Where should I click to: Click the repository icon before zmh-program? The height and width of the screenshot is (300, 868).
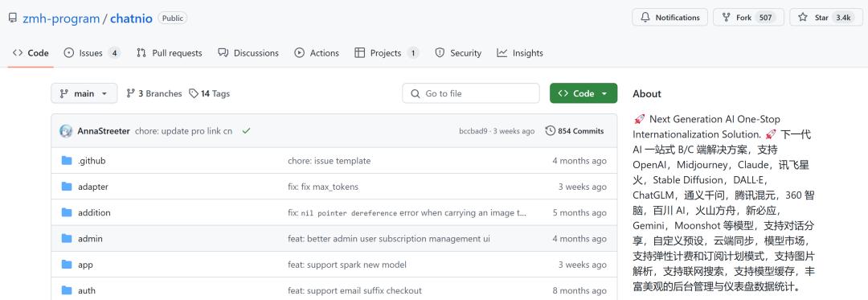[x=12, y=18]
